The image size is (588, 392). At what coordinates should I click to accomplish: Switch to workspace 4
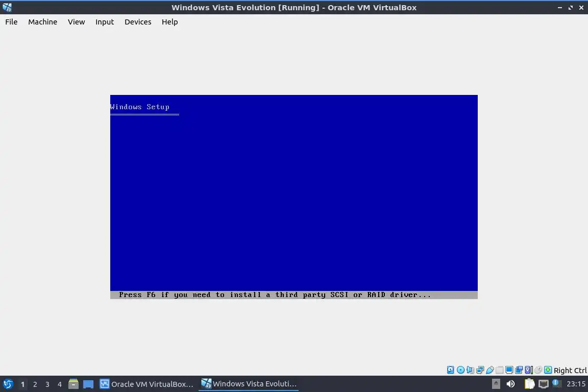coord(60,384)
